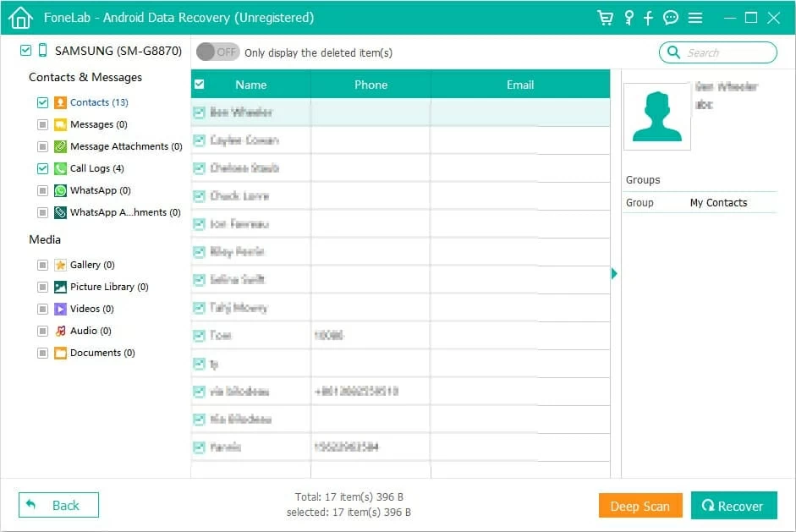The width and height of the screenshot is (796, 532).
Task: Check the Messages (0) checkbox
Action: [42, 124]
